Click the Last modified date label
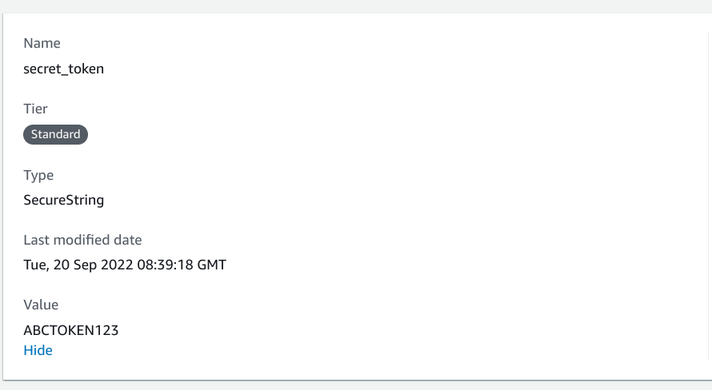The image size is (712, 390). [x=83, y=240]
